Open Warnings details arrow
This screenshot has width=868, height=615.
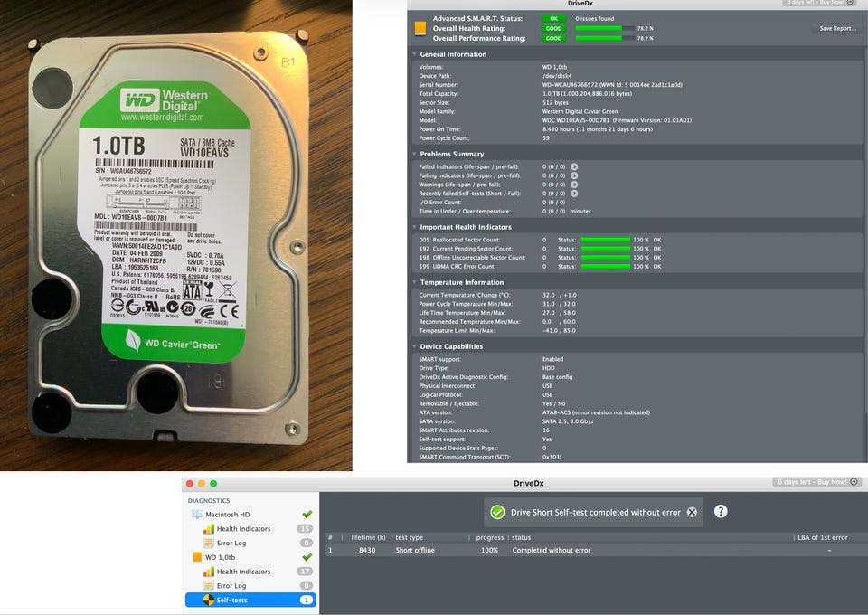click(574, 184)
